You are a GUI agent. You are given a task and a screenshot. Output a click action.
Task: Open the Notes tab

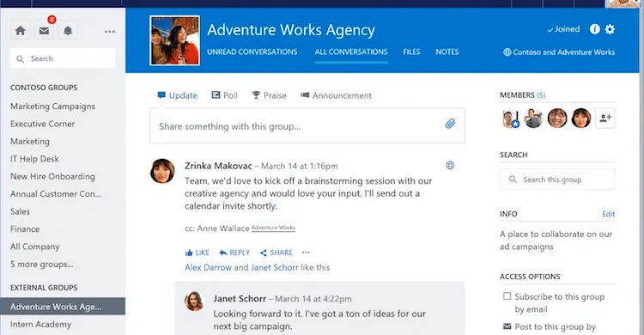click(x=447, y=52)
